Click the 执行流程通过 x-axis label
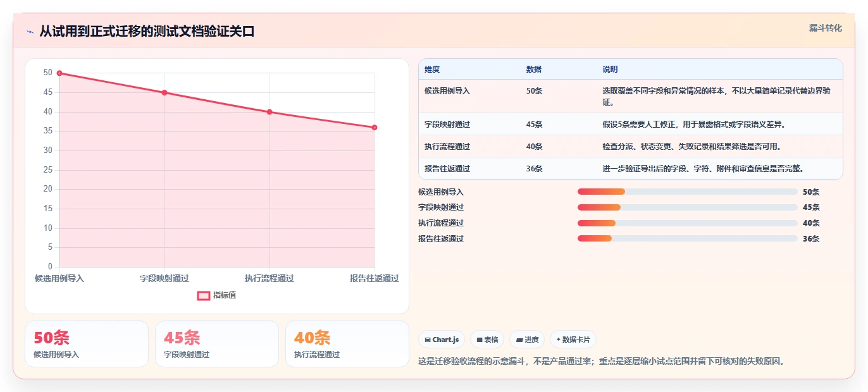 (270, 278)
